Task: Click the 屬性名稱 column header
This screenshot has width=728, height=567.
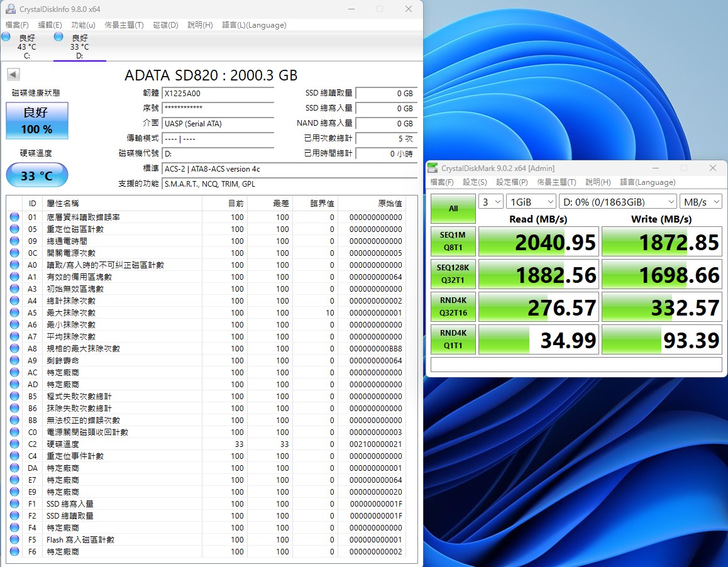Action: [123, 204]
